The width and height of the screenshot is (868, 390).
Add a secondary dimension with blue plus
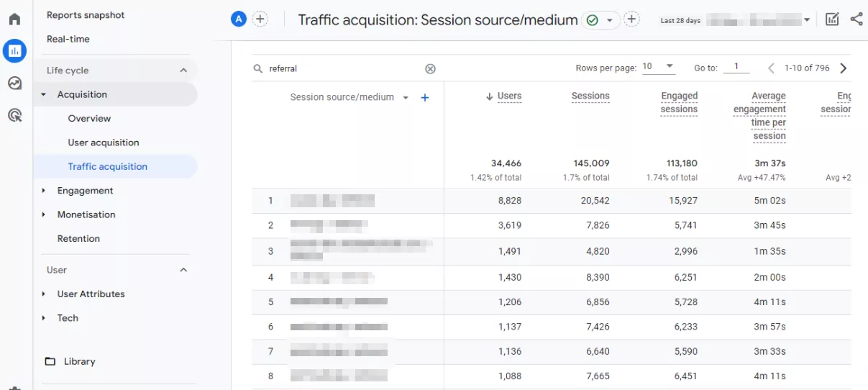[x=425, y=97]
